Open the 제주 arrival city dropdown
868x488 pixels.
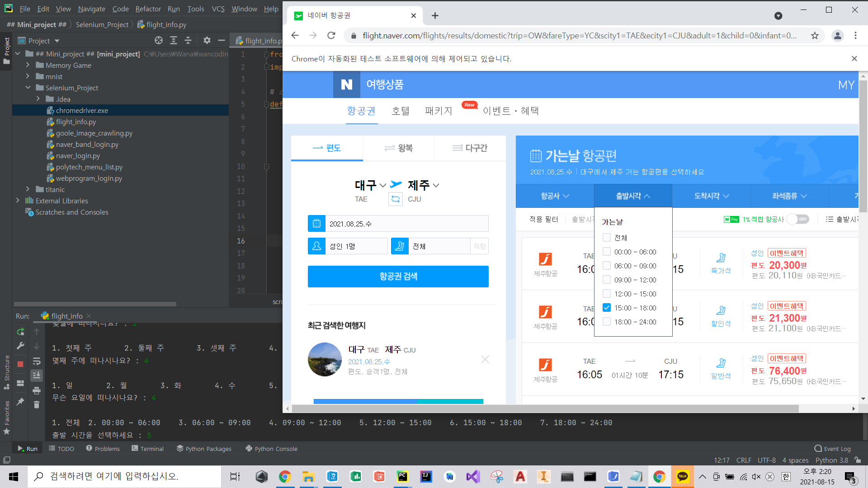(424, 185)
